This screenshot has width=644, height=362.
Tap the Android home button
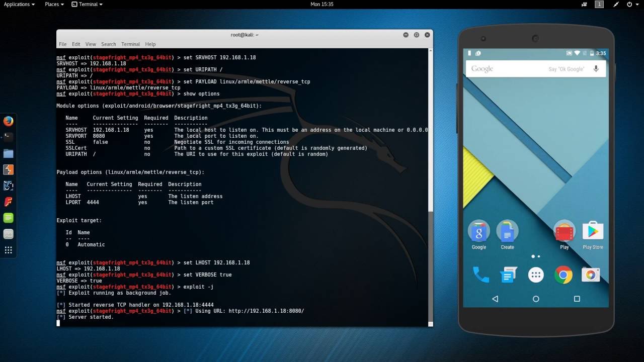[x=536, y=299]
